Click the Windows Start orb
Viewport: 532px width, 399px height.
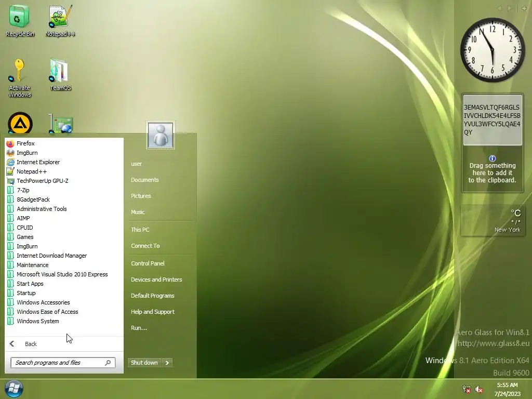[14, 389]
